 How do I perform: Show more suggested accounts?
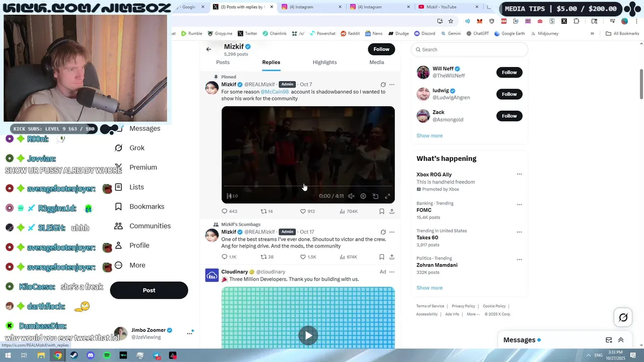(x=429, y=136)
